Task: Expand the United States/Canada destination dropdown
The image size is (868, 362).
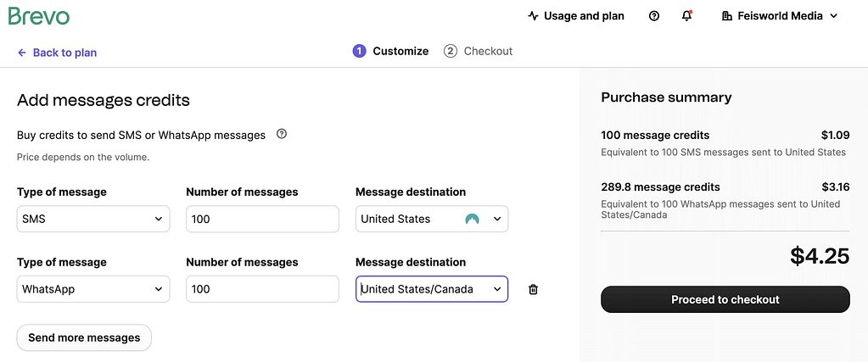Action: (x=497, y=289)
